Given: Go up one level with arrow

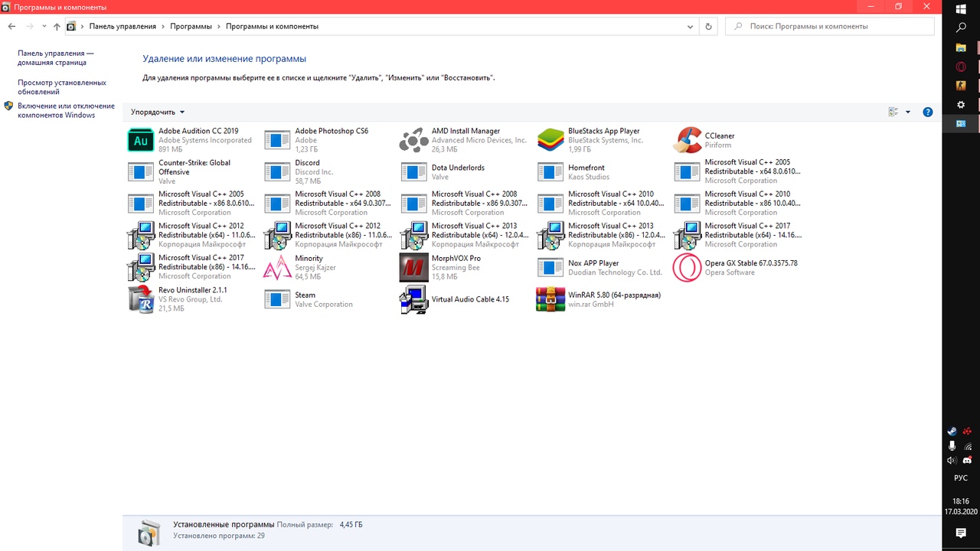Looking at the screenshot, I should tap(57, 26).
